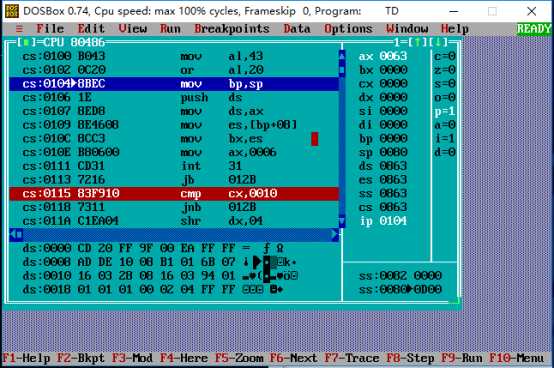
Task: Click F5-Zoom in the bottom bar
Action: pos(239,358)
